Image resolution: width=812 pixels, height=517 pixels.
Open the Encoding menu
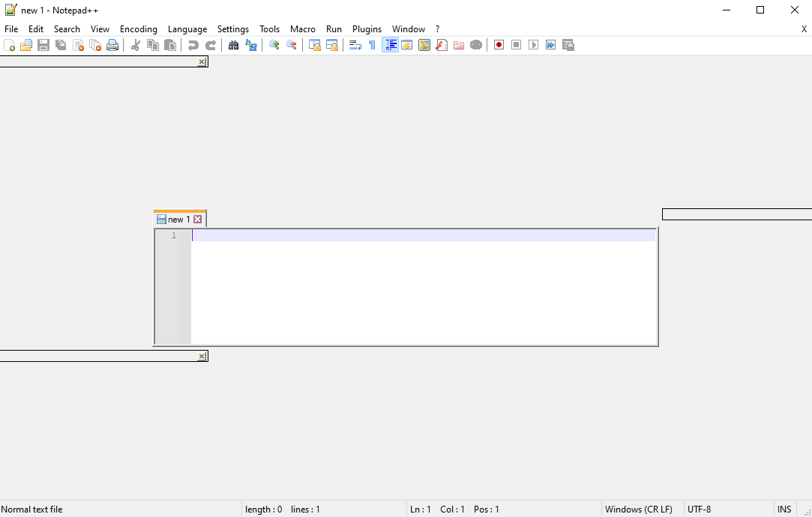point(138,29)
